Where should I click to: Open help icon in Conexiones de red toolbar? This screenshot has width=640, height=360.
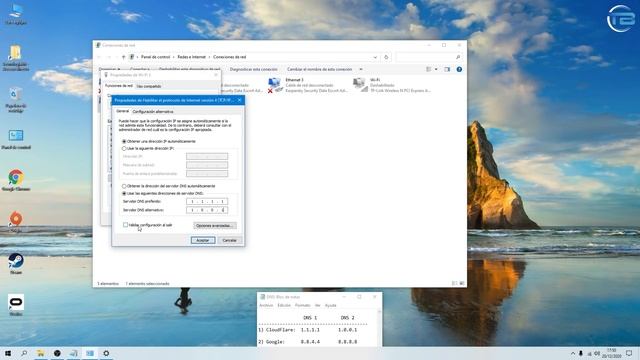pyautogui.click(x=459, y=69)
